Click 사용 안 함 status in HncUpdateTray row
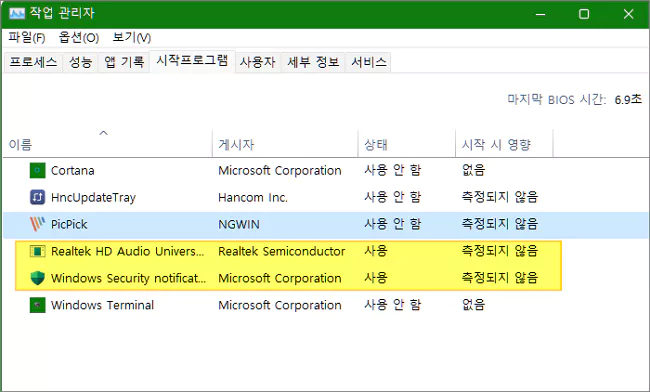The height and width of the screenshot is (392, 650). coord(392,197)
